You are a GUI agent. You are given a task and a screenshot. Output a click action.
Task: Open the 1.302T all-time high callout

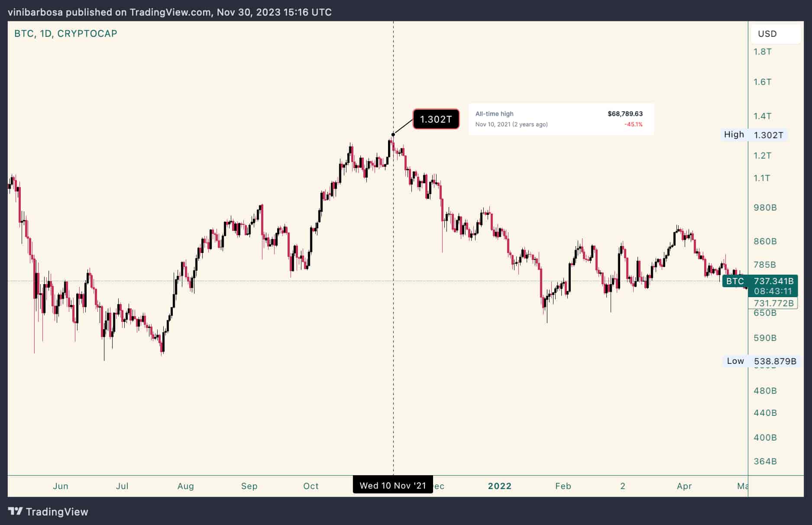click(435, 119)
